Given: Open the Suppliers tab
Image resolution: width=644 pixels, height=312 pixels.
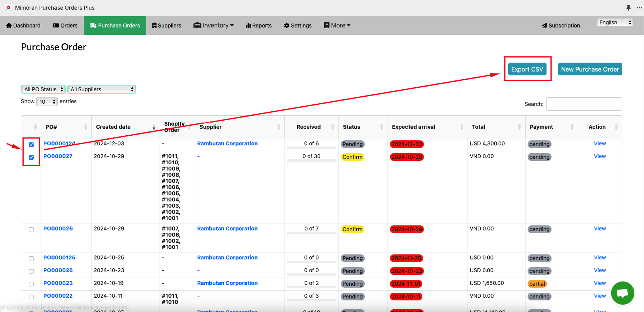Looking at the screenshot, I should 167,26.
